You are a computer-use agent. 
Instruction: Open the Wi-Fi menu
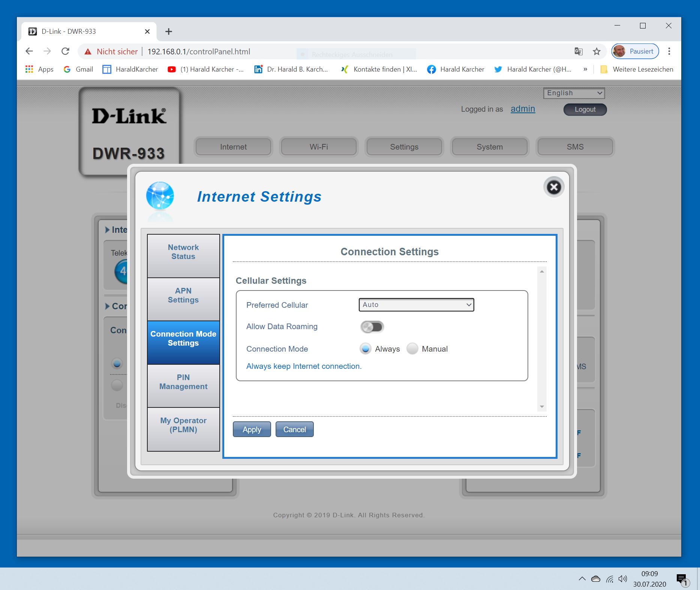pyautogui.click(x=319, y=147)
